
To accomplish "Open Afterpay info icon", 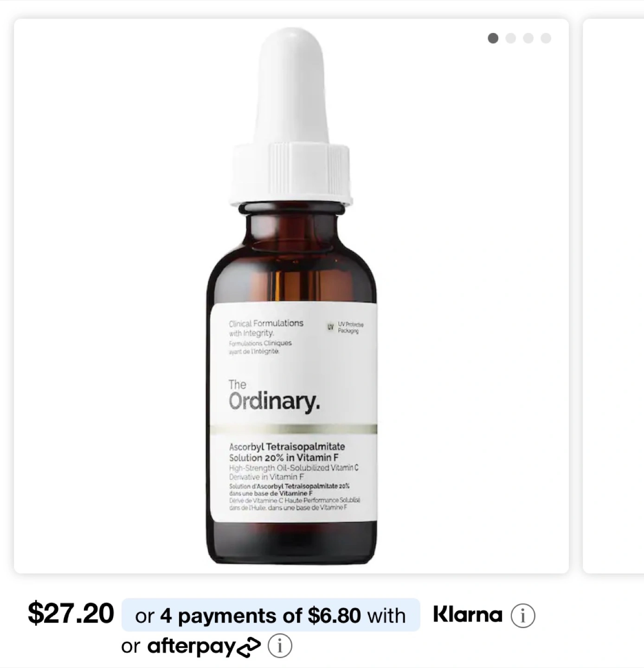I will pyautogui.click(x=280, y=646).
